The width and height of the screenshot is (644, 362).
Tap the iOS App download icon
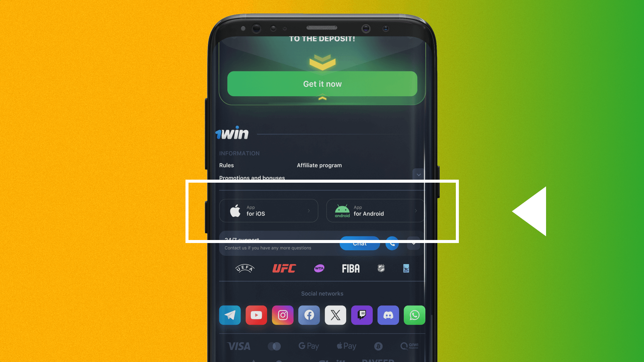[x=269, y=211]
